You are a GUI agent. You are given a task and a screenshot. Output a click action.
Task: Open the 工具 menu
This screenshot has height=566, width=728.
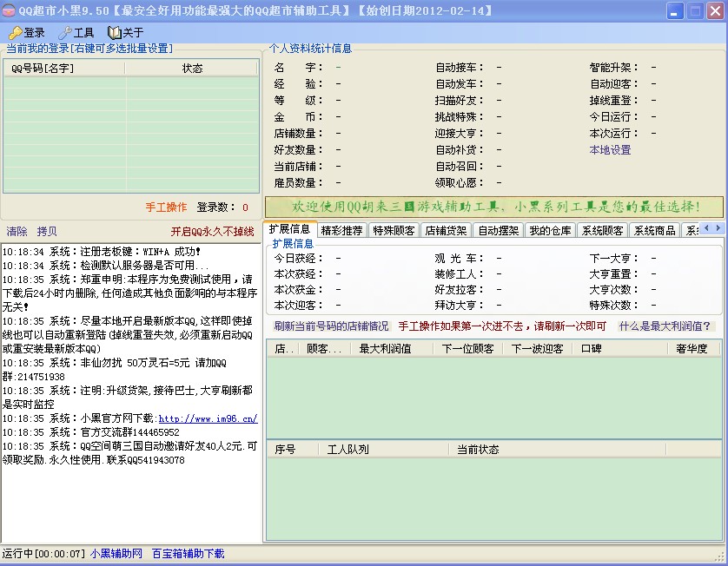tap(76, 32)
